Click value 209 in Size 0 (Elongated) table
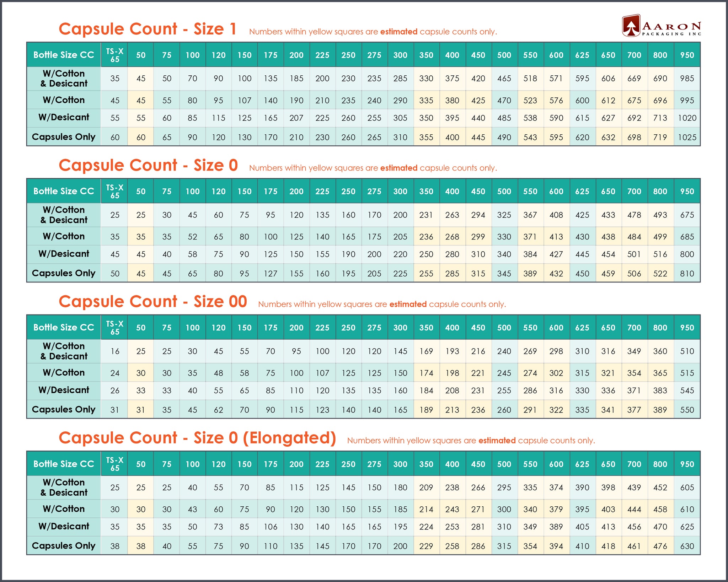Image resolution: width=728 pixels, height=582 pixels. point(426,487)
